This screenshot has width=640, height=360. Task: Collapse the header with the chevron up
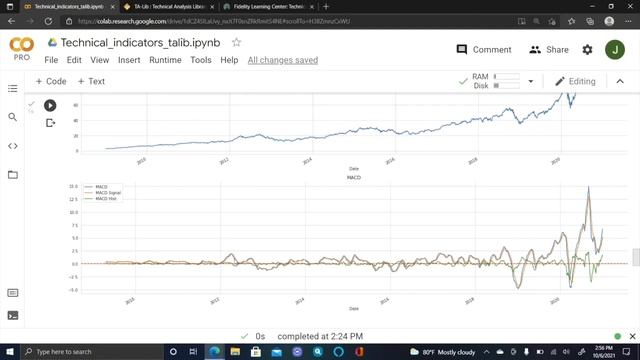(620, 81)
